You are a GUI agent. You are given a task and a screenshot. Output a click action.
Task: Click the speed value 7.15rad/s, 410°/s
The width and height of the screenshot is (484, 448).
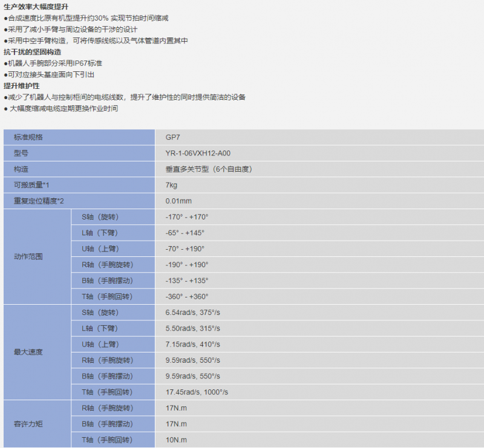coord(192,345)
